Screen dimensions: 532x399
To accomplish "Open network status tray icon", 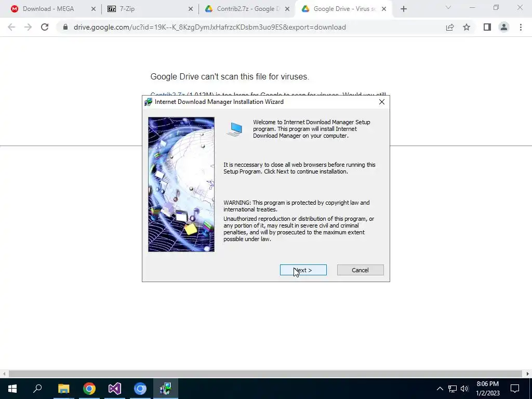I will 453,389.
